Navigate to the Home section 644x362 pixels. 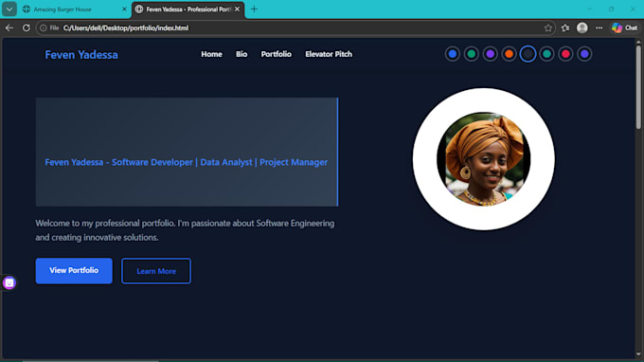click(x=211, y=54)
